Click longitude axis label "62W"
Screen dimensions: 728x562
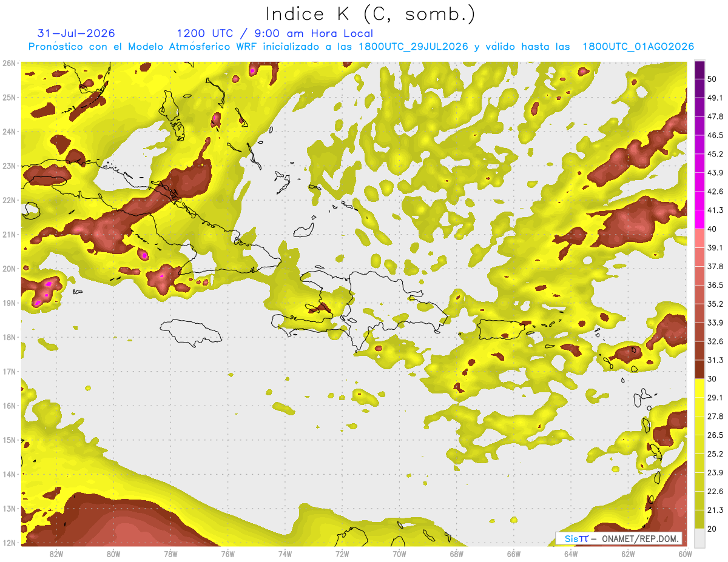(x=628, y=554)
